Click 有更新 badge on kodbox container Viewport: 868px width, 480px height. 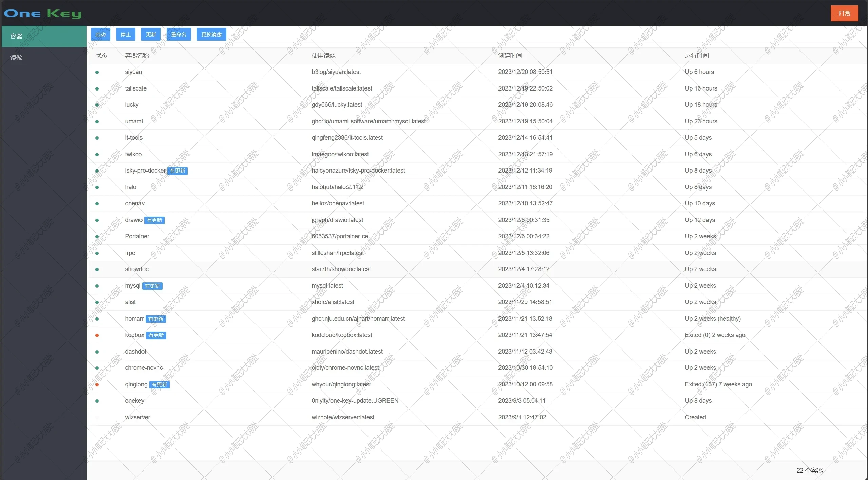pos(156,335)
